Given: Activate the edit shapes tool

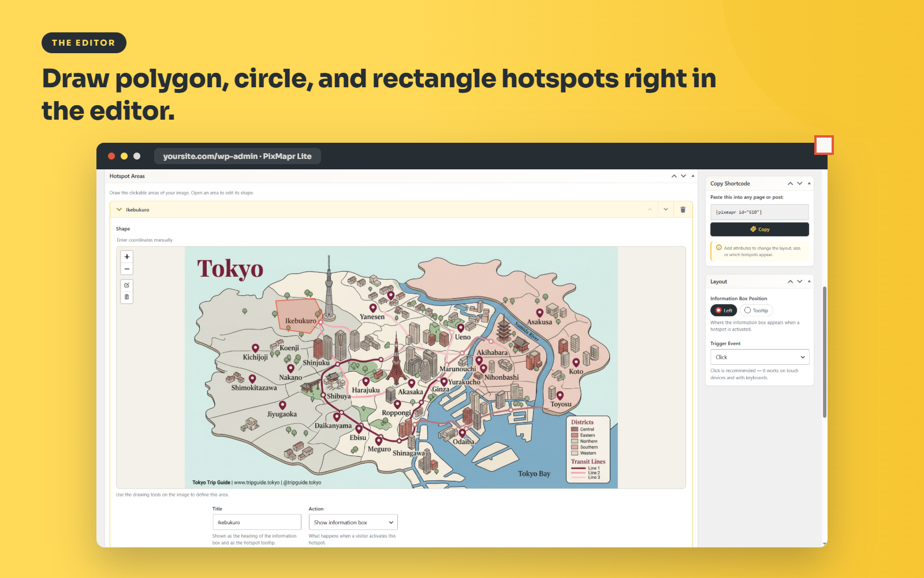Looking at the screenshot, I should (127, 285).
